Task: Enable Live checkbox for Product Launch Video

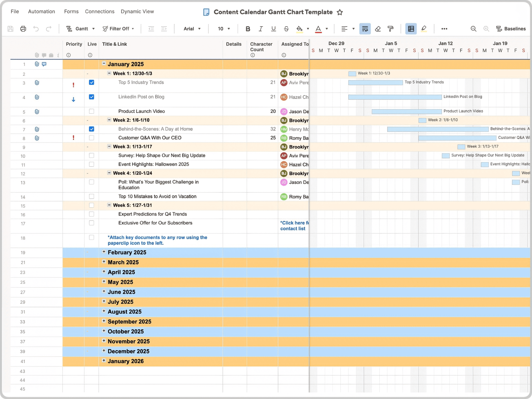Action: click(x=91, y=111)
